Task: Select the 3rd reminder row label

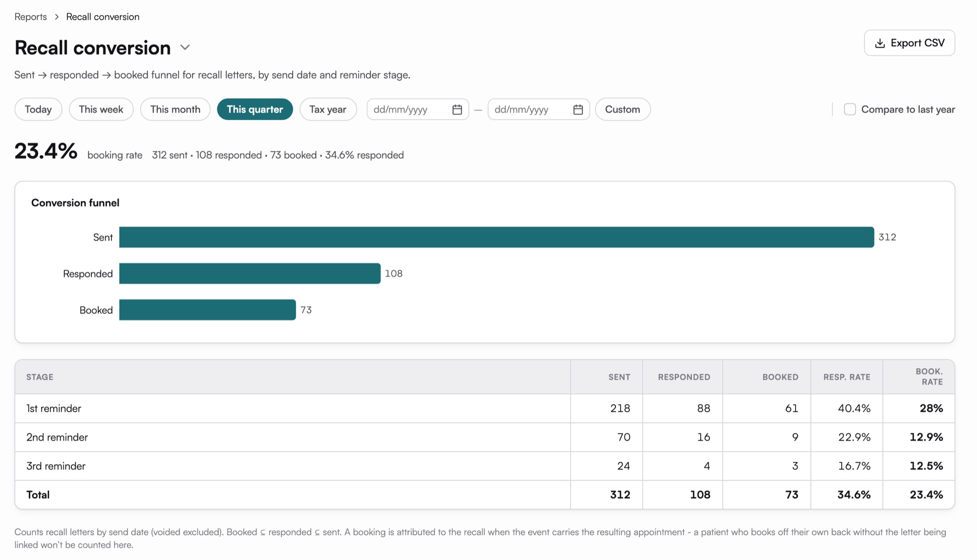Action: pos(56,466)
